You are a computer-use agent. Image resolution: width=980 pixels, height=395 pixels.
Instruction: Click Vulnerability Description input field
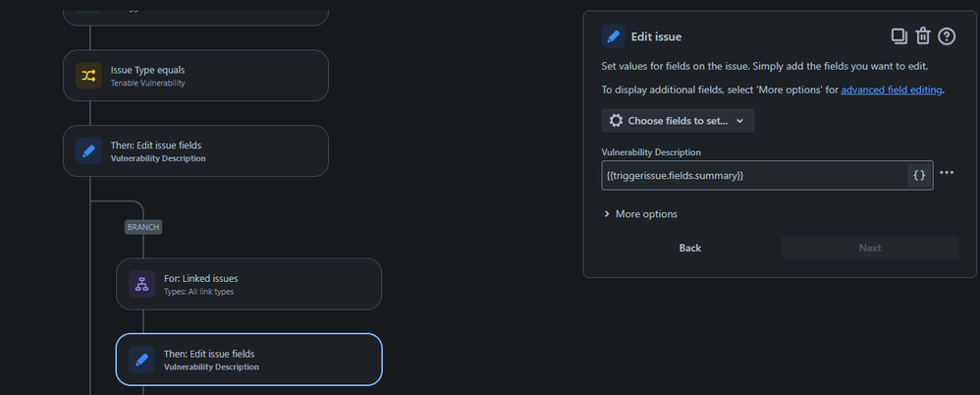(755, 176)
